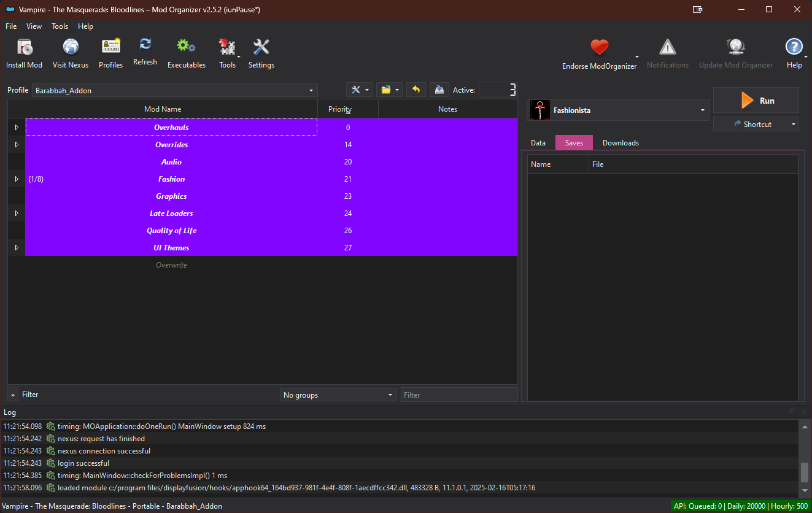812x513 pixels.
Task: Expand the Fashion group showing 1/8
Action: (x=16, y=179)
